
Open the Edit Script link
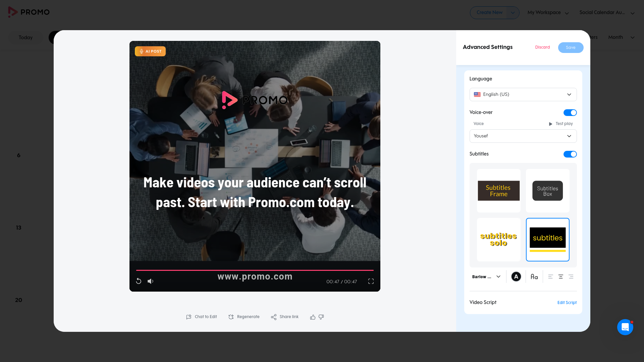coord(567,303)
